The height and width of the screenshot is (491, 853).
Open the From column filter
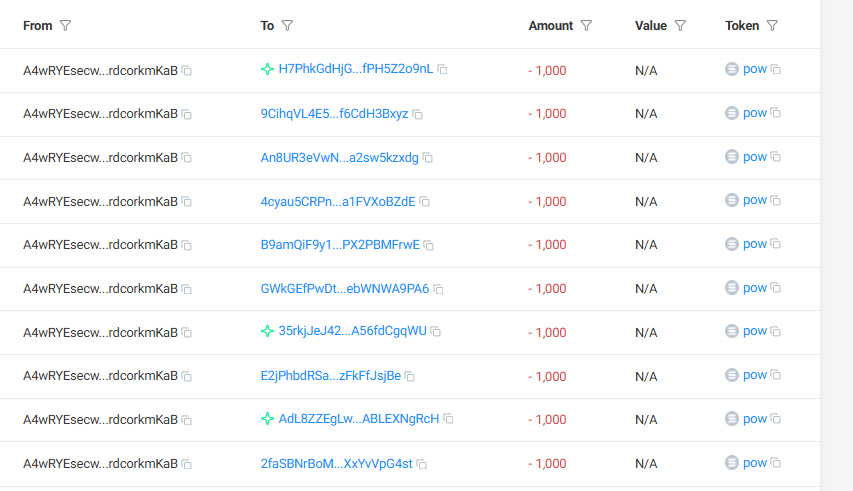point(65,26)
